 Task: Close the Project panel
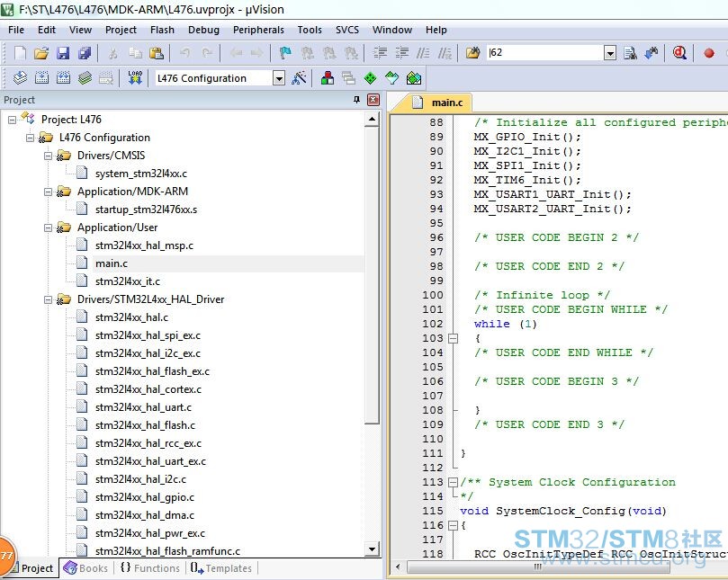point(373,100)
